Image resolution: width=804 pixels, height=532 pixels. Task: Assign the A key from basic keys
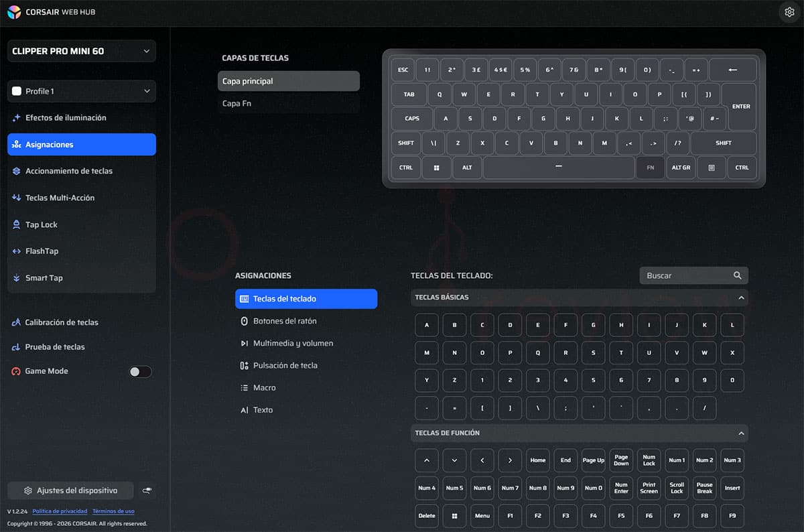tap(427, 325)
